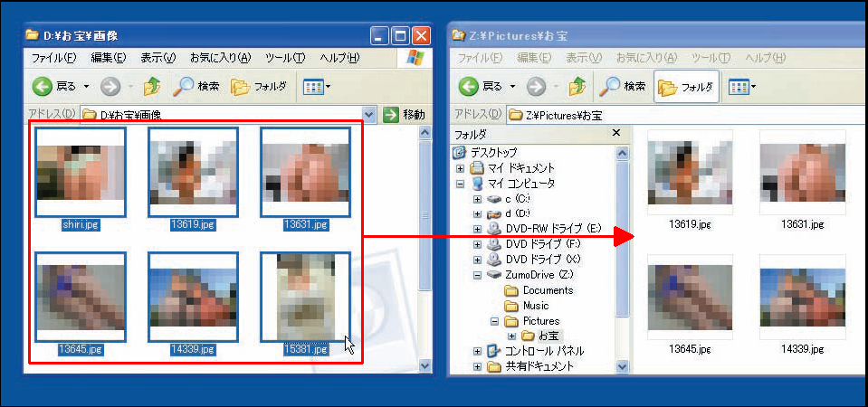Image resolution: width=868 pixels, height=407 pixels.
Task: Select ZumoDrive (Z:) drive icon
Action: (x=494, y=275)
